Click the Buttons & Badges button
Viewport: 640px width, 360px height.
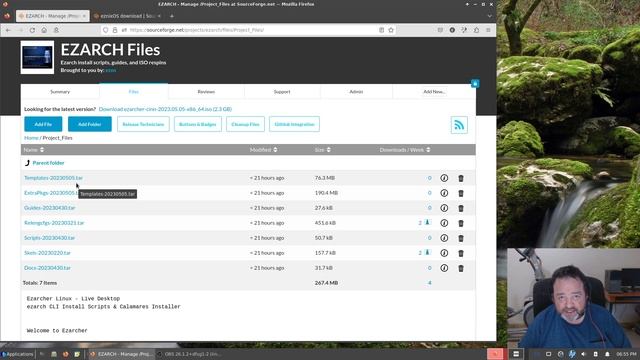[x=198, y=124]
